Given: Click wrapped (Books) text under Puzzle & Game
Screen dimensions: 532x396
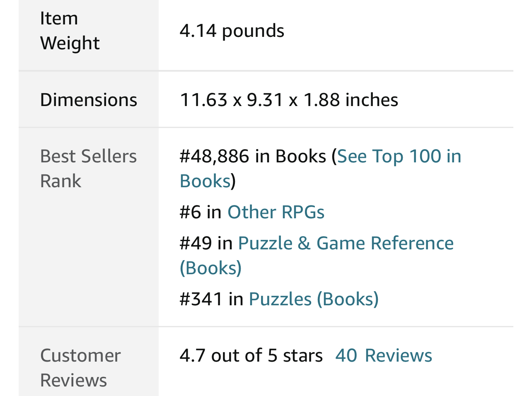Looking at the screenshot, I should (211, 268).
